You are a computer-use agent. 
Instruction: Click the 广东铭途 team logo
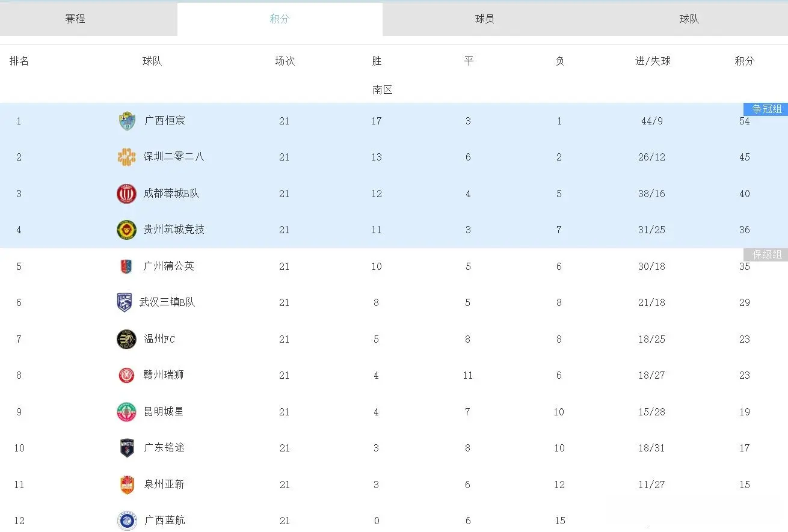127,448
